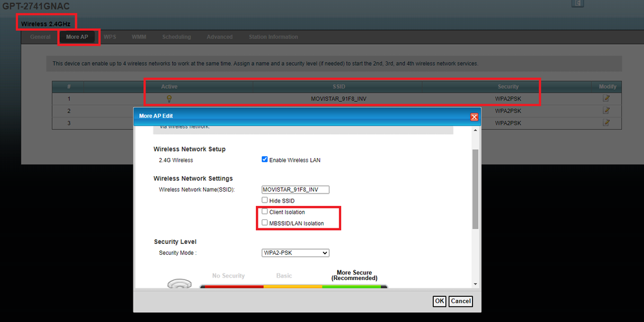Click the scrollbar up arrow in dialog

[475, 130]
